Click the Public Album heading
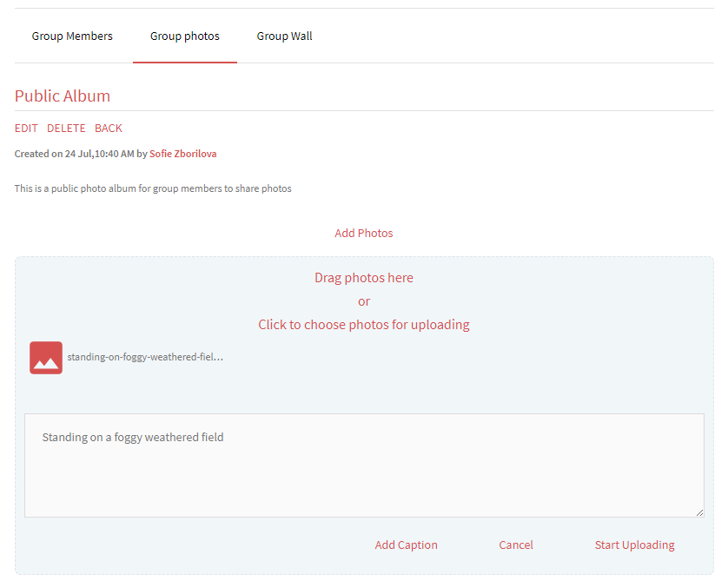The height and width of the screenshot is (581, 728). tap(63, 96)
